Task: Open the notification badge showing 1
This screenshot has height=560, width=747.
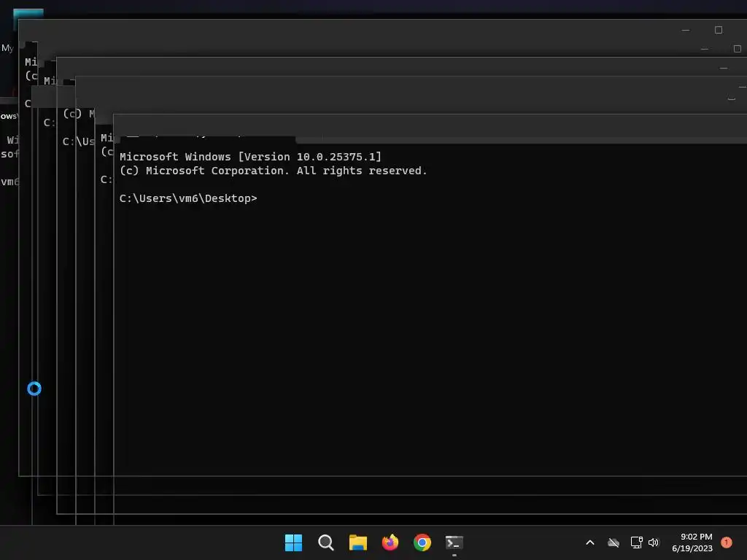Action: pos(727,542)
